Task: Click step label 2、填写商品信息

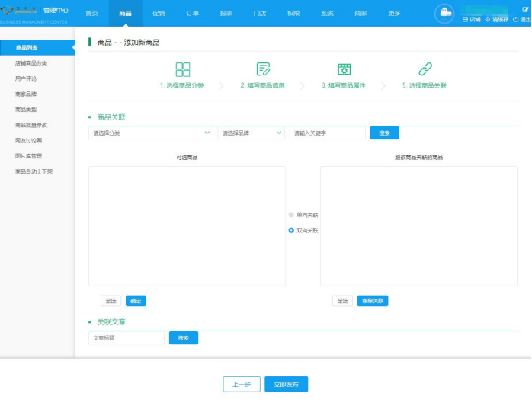Action: click(x=263, y=85)
